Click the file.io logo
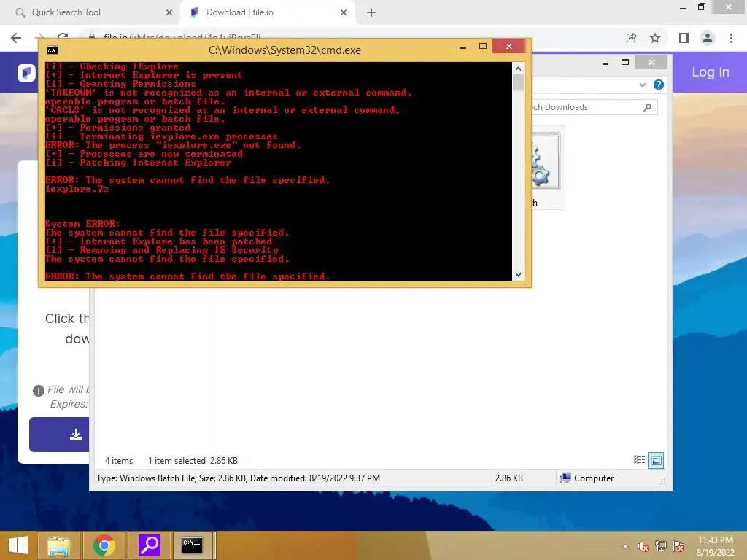 [x=27, y=73]
